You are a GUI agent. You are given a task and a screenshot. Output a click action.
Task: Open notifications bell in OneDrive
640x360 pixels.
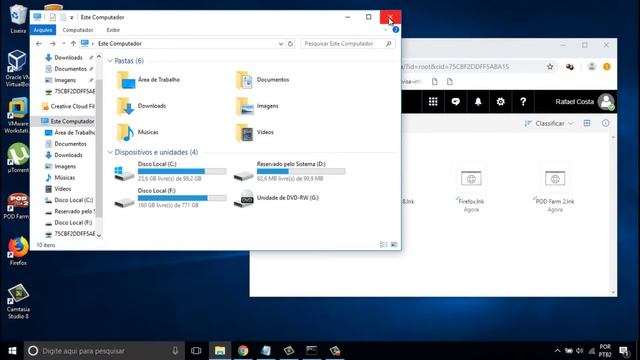(478, 102)
